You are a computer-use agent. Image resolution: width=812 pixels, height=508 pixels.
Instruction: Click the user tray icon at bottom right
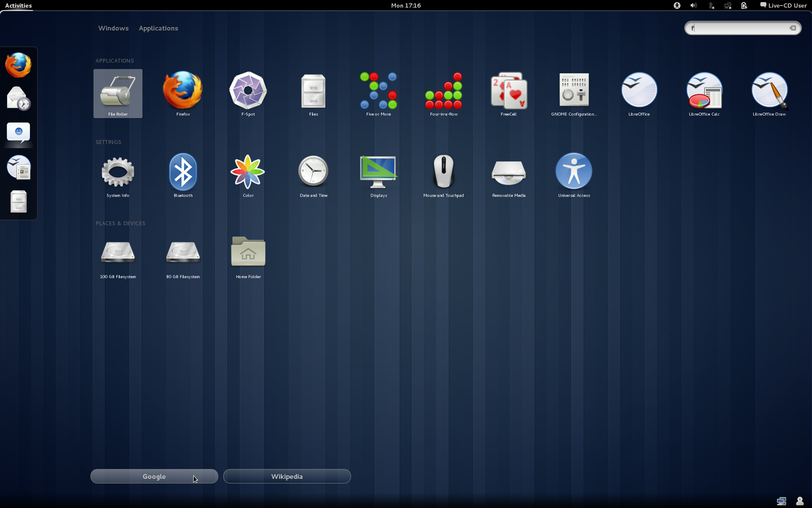pyautogui.click(x=800, y=501)
